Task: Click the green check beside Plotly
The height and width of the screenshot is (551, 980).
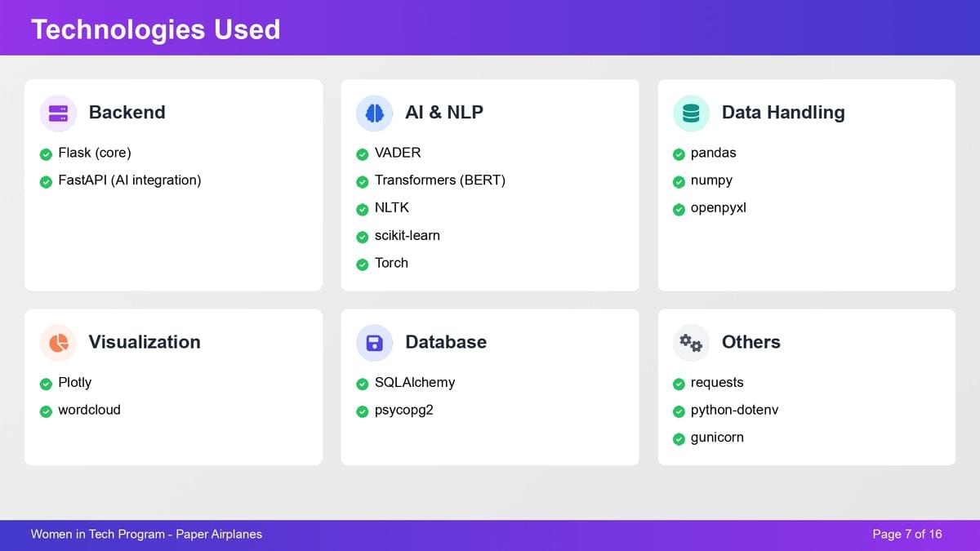Action: [47, 384]
